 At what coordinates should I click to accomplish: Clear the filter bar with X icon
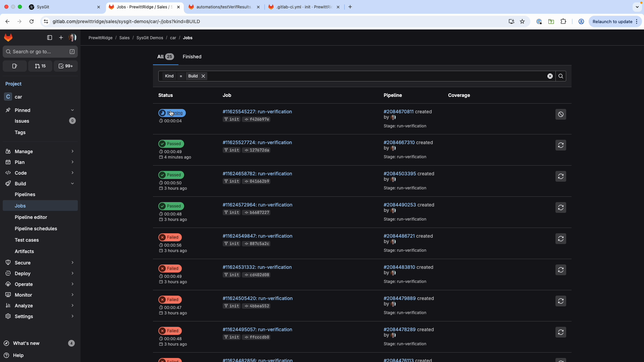(550, 76)
